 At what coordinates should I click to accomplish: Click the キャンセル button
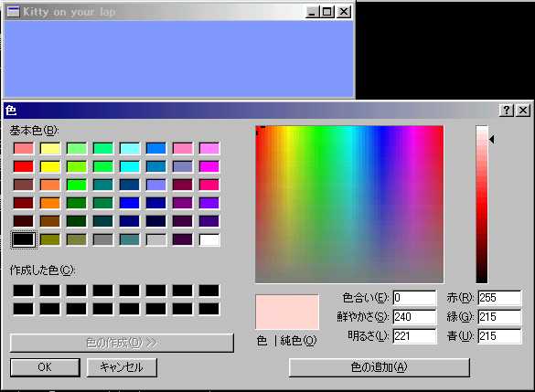click(x=122, y=367)
